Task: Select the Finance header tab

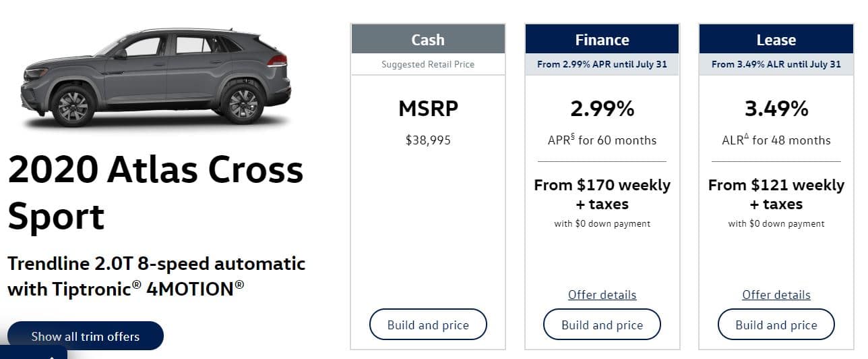Action: tap(602, 40)
